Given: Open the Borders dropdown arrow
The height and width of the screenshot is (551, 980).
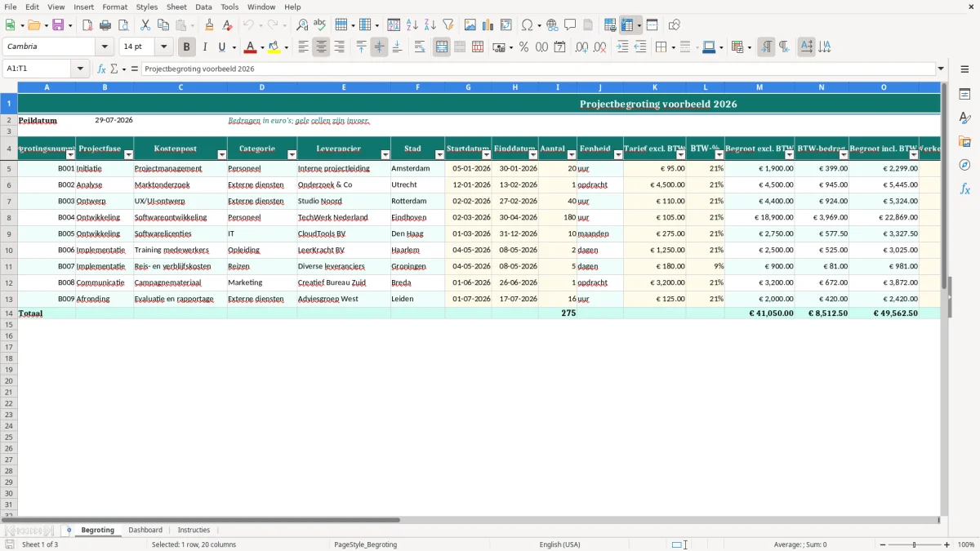Looking at the screenshot, I should 675,47.
